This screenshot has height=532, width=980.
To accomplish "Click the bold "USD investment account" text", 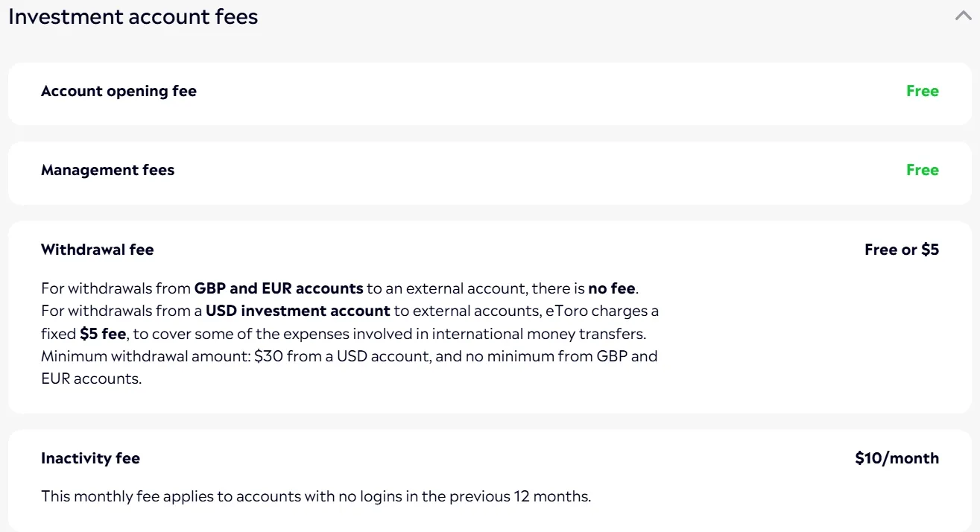I will 298,310.
